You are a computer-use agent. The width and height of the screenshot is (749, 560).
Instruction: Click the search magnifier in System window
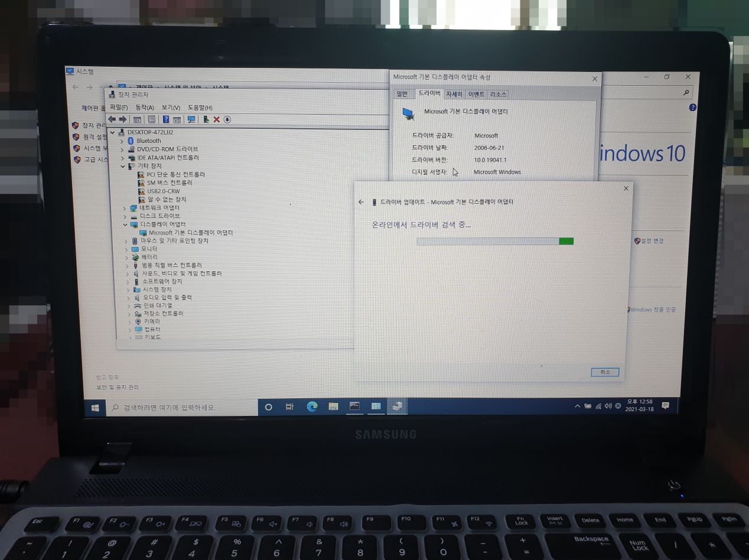click(x=686, y=93)
